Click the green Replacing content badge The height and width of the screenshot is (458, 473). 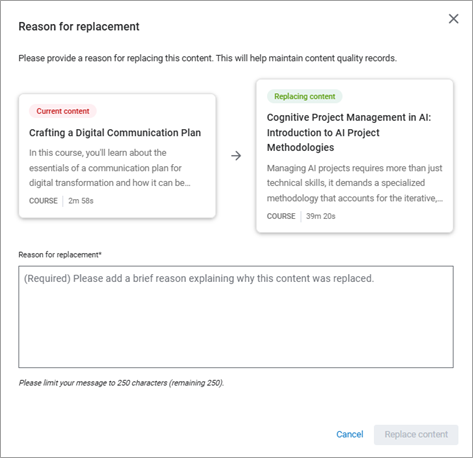coord(305,96)
